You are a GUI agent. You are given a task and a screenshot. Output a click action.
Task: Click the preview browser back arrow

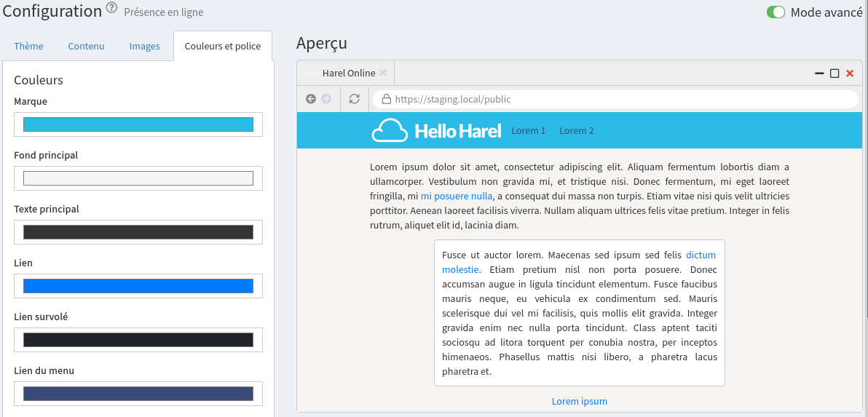click(x=311, y=99)
